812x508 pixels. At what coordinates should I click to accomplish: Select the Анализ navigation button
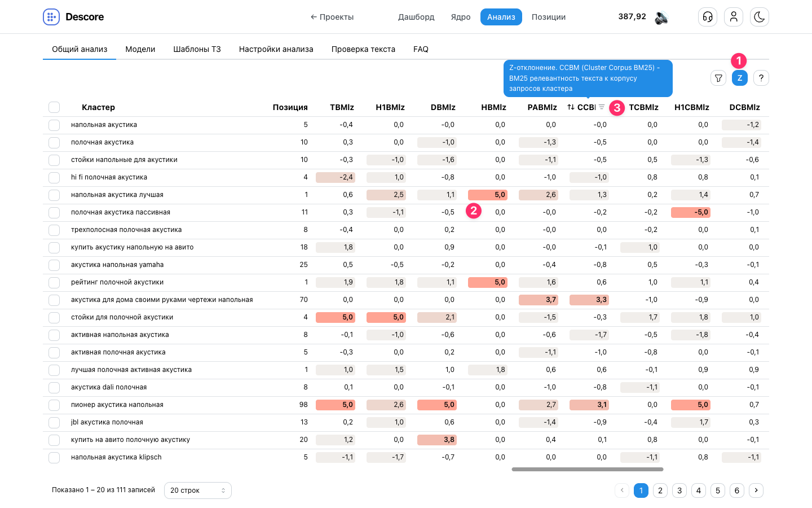[501, 17]
